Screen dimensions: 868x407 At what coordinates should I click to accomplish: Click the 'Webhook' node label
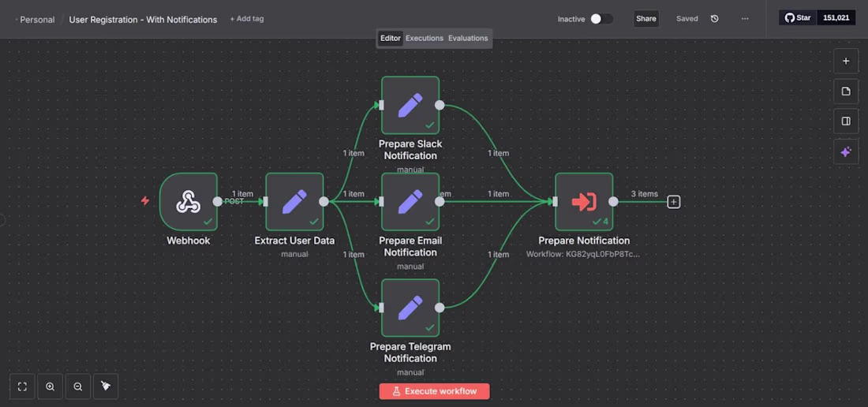(189, 241)
